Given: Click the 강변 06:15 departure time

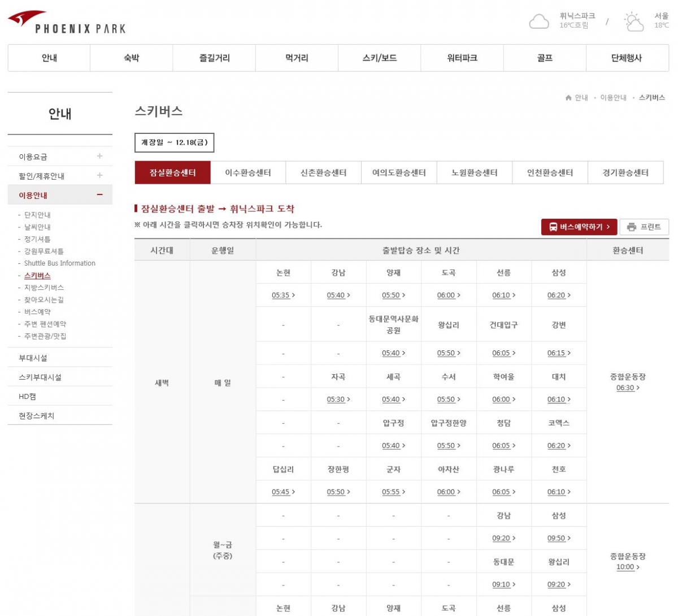Looking at the screenshot, I should pyautogui.click(x=559, y=353).
